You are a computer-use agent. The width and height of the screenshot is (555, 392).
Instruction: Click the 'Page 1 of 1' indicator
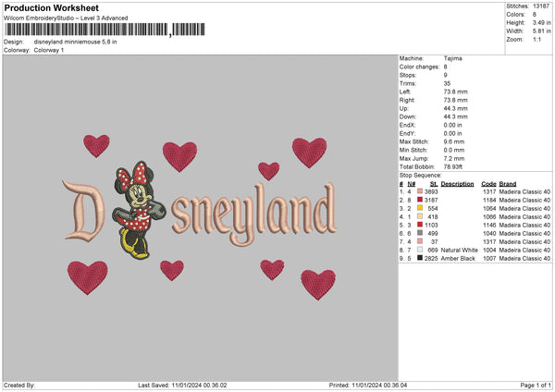(536, 386)
